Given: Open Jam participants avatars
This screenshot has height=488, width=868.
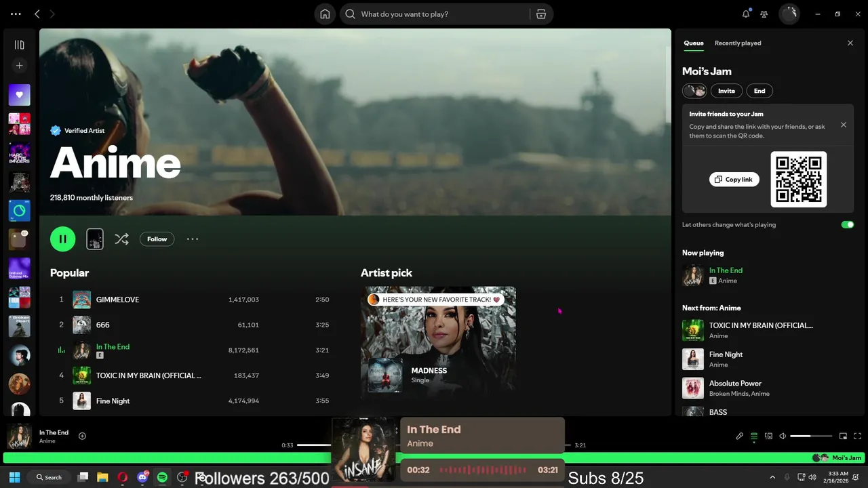Looking at the screenshot, I should [x=694, y=91].
